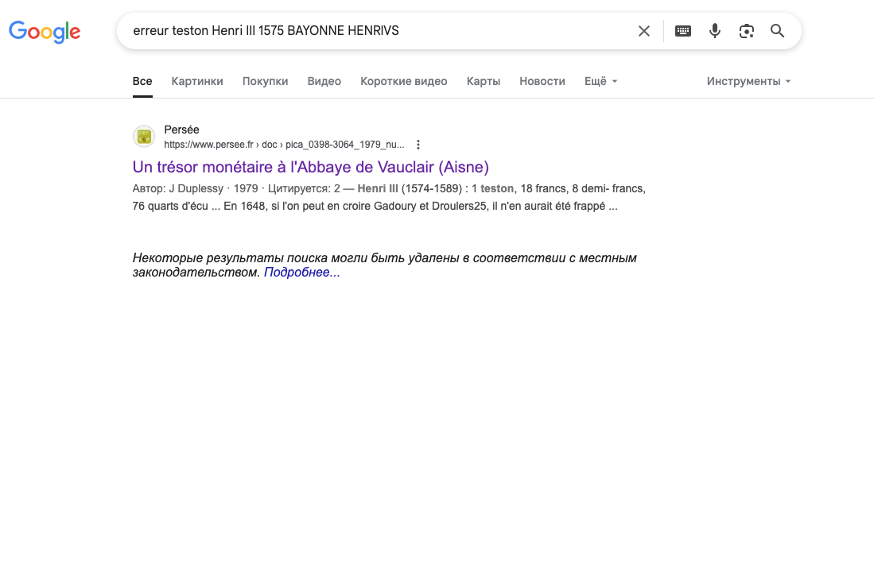The height and width of the screenshot is (588, 874).
Task: Open the Новости tab
Action: (542, 81)
